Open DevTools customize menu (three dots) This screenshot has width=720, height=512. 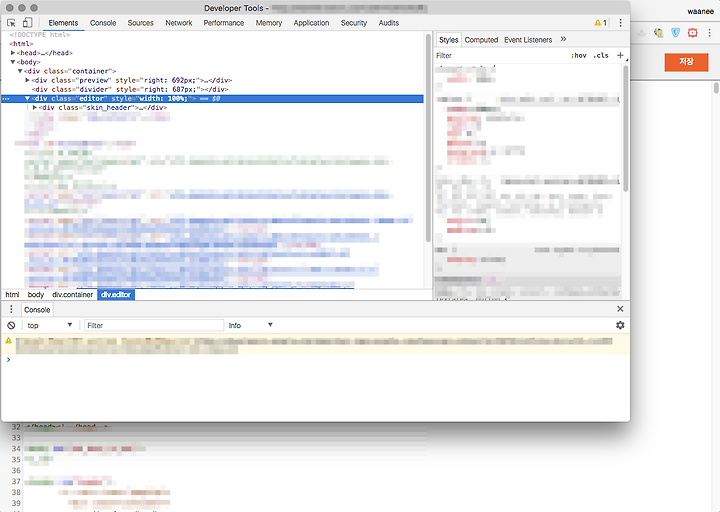click(x=620, y=23)
